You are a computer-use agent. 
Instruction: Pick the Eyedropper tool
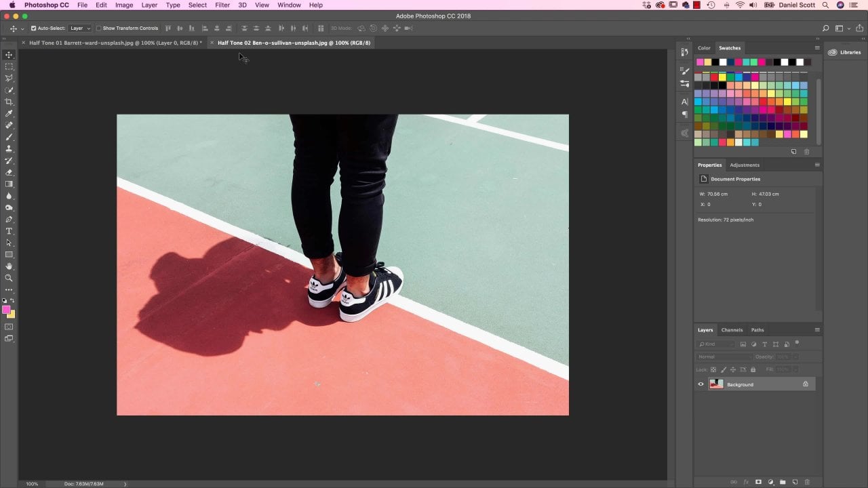coord(9,113)
